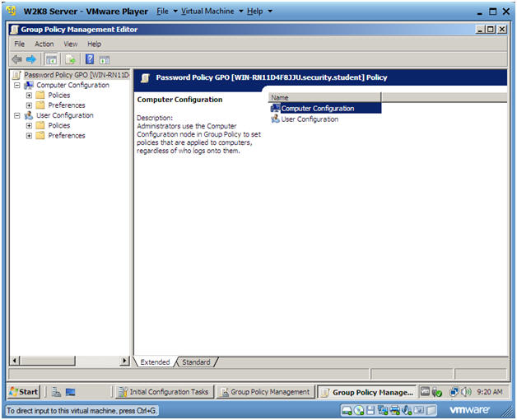Click Show Desktop quick launch icon
The height and width of the screenshot is (420, 517).
click(x=70, y=392)
